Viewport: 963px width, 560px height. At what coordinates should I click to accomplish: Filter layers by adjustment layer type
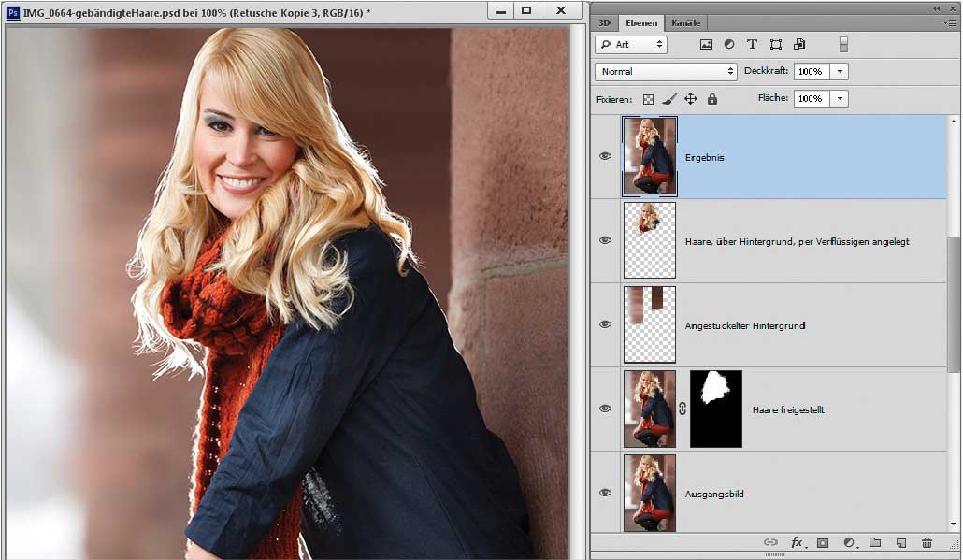click(x=728, y=44)
